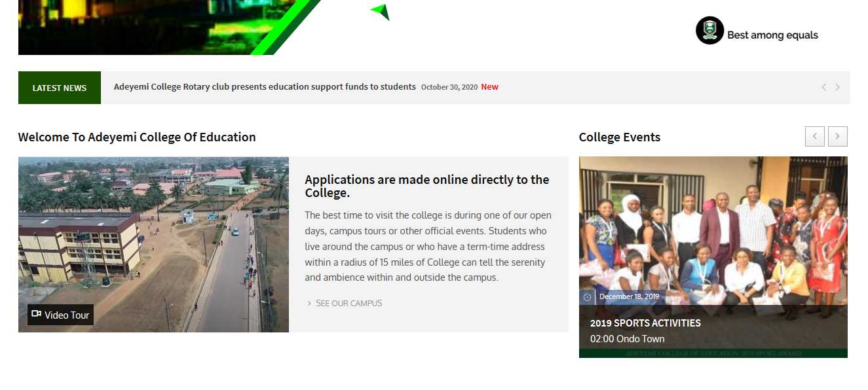
Task: Click the Applications are made online heading
Action: [x=427, y=186]
